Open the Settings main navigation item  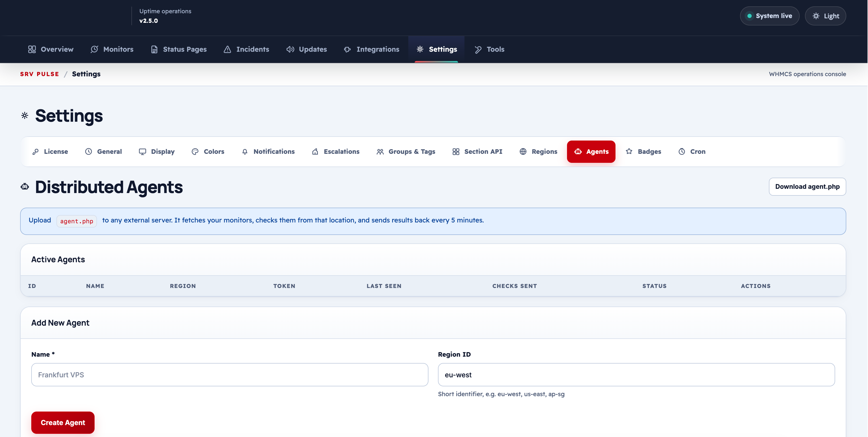point(436,49)
